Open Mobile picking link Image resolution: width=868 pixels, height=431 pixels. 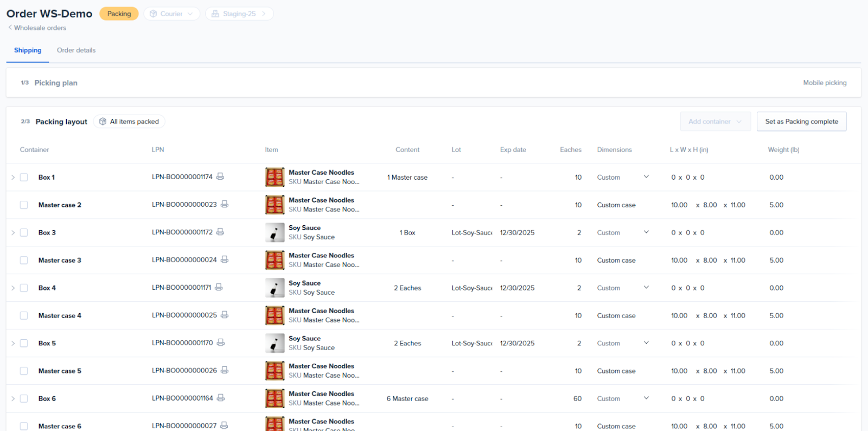tap(825, 83)
